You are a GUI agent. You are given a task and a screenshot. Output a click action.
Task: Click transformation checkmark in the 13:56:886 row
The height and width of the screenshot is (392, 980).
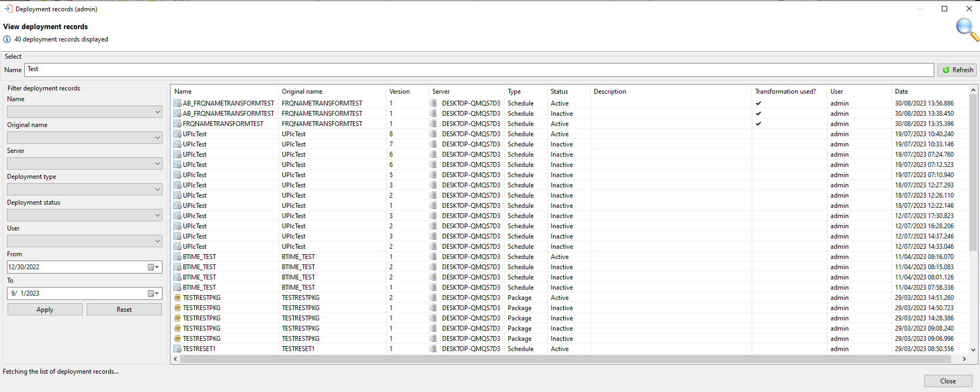(x=758, y=103)
